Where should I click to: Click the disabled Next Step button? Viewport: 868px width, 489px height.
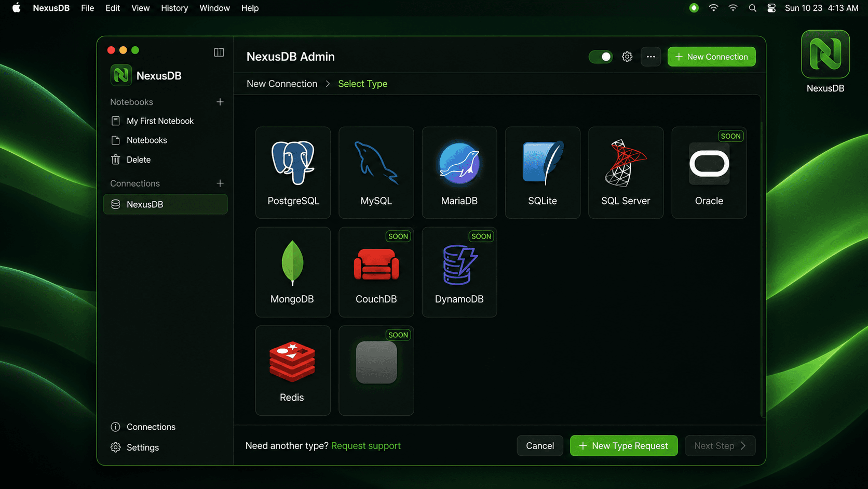[720, 446]
